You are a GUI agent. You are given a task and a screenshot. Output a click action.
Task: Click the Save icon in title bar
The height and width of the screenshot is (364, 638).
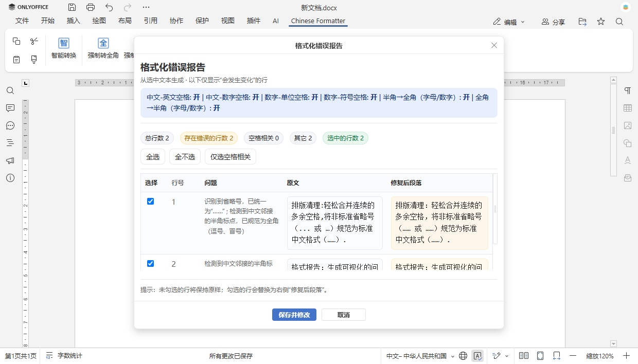coord(72,7)
